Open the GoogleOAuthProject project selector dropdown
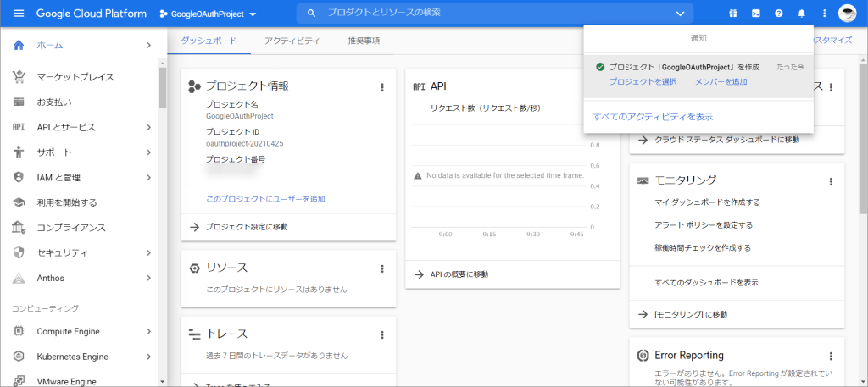 click(x=208, y=14)
